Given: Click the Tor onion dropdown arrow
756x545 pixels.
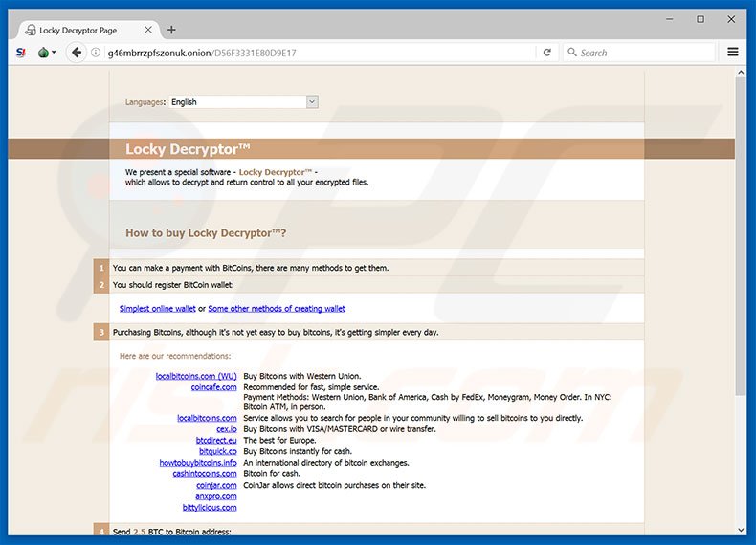Looking at the screenshot, I should point(54,53).
